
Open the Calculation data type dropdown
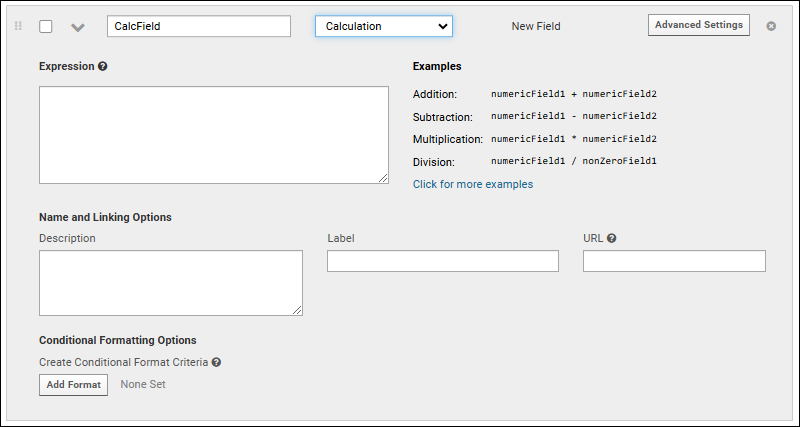pyautogui.click(x=384, y=26)
